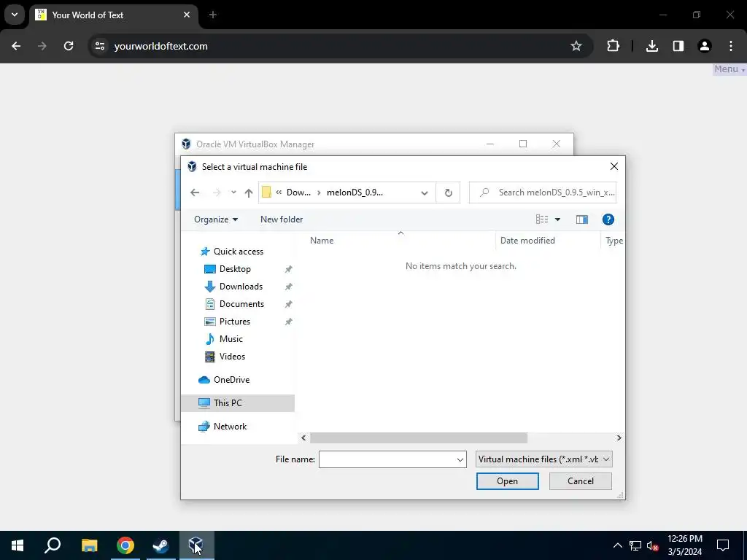Image resolution: width=747 pixels, height=560 pixels.
Task: Open Steam from taskbar
Action: click(x=160, y=545)
